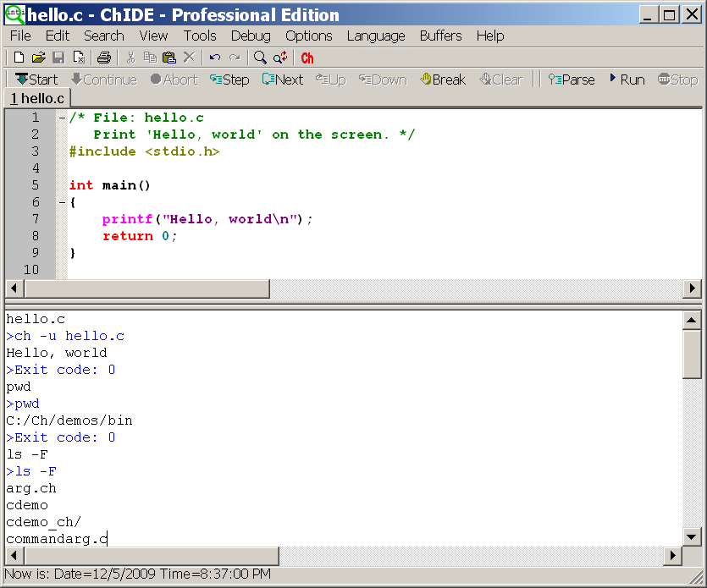Open the Buffers menu

(x=440, y=36)
